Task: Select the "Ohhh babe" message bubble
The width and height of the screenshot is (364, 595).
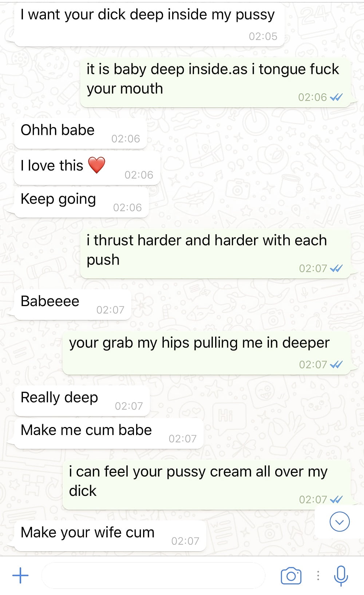Action: 80,134
